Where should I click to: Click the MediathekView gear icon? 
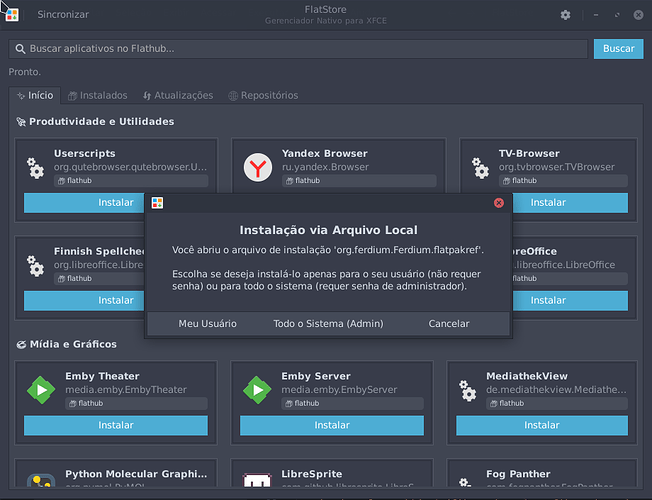point(468,391)
